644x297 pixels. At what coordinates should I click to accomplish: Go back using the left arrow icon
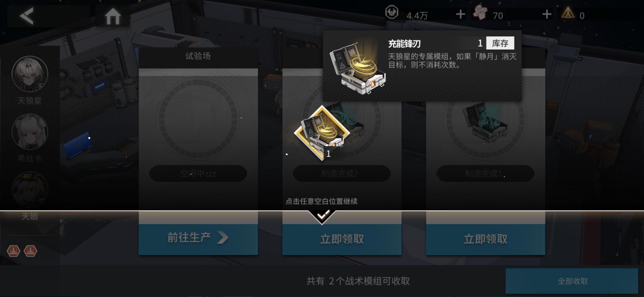pyautogui.click(x=27, y=16)
